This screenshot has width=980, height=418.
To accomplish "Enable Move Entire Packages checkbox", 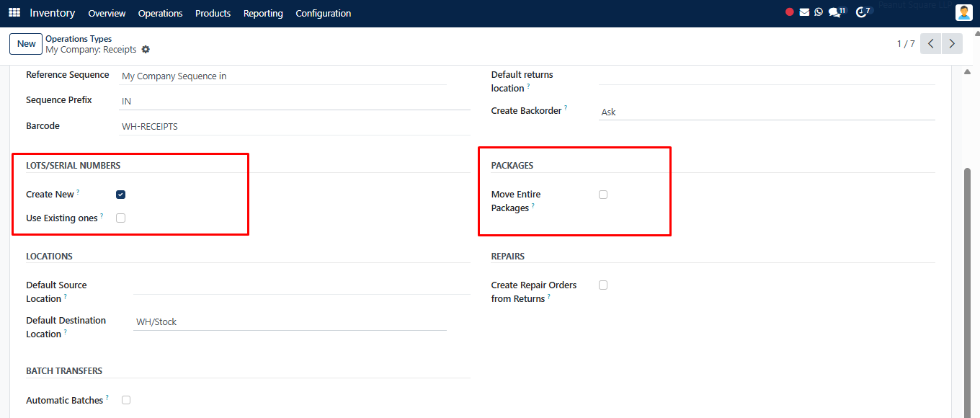I will point(603,195).
